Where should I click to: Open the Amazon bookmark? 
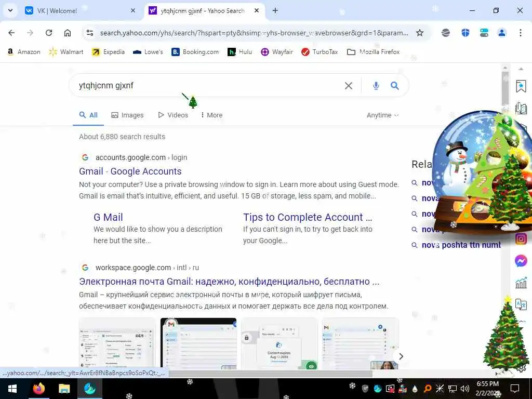[x=24, y=52]
